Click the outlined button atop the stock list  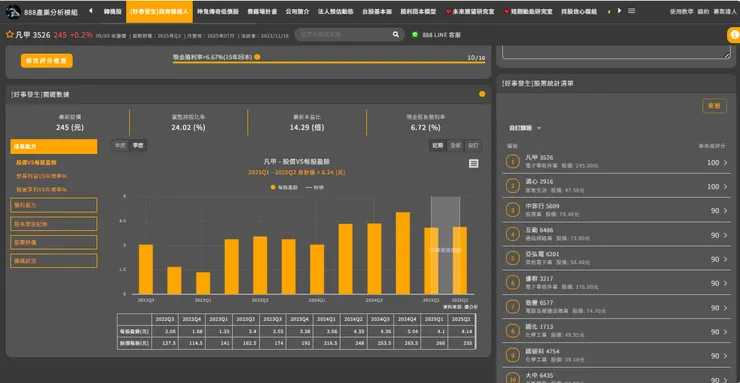click(x=714, y=106)
